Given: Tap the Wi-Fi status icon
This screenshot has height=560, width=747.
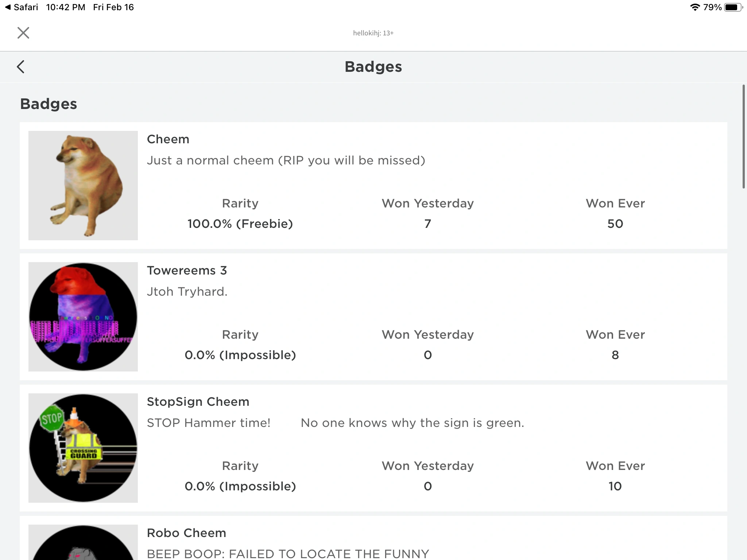Looking at the screenshot, I should coord(695,7).
